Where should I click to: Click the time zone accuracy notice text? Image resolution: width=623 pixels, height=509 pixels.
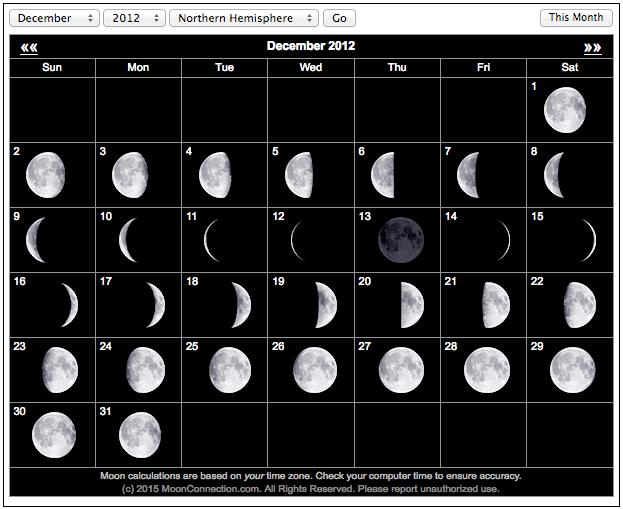point(311,476)
